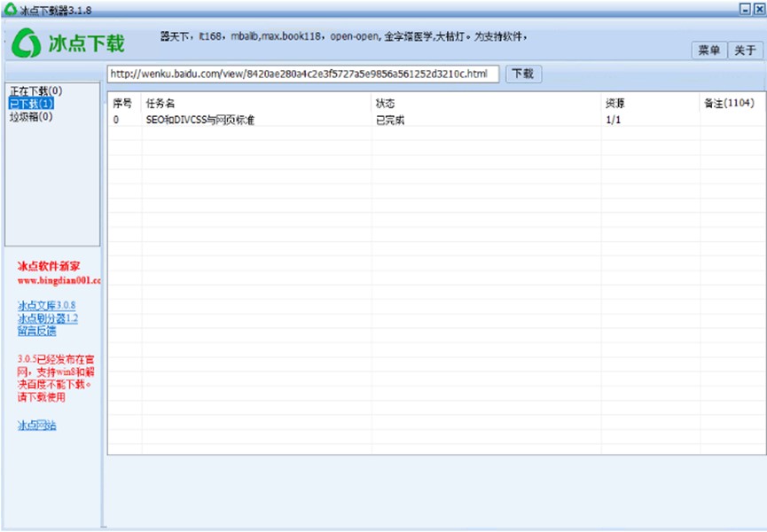
Task: Close the 冰点下载器 window
Action: coord(760,9)
